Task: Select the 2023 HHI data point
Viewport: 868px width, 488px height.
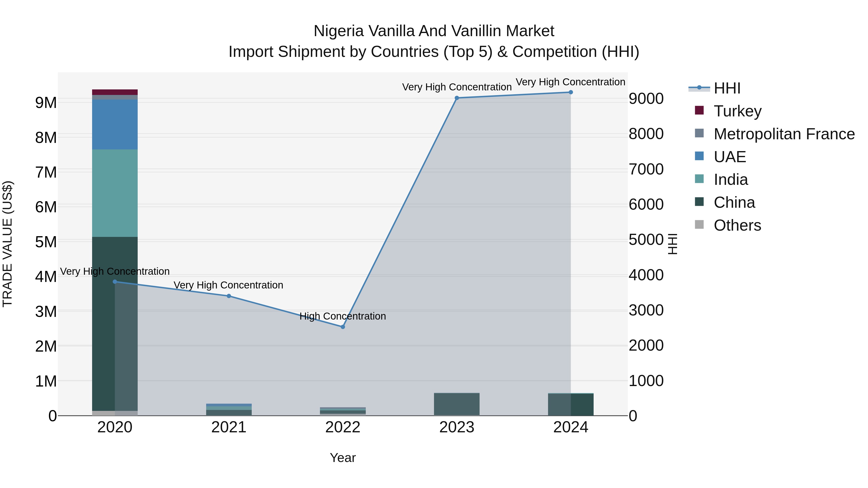Action: point(457,98)
